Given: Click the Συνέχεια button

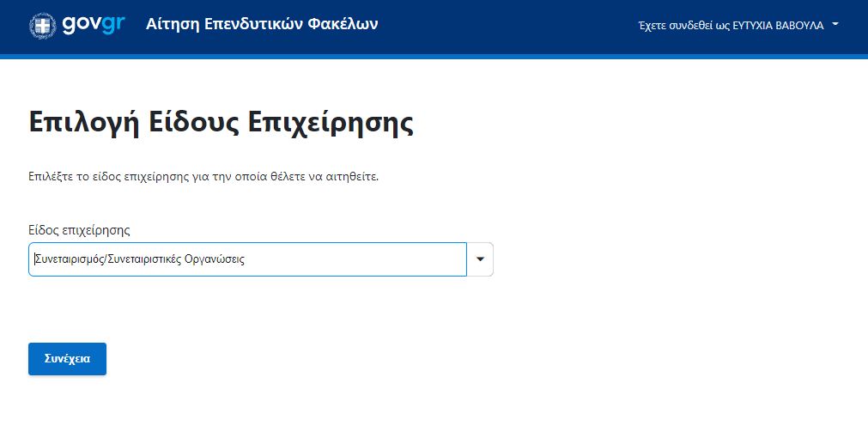Looking at the screenshot, I should click(x=67, y=359).
